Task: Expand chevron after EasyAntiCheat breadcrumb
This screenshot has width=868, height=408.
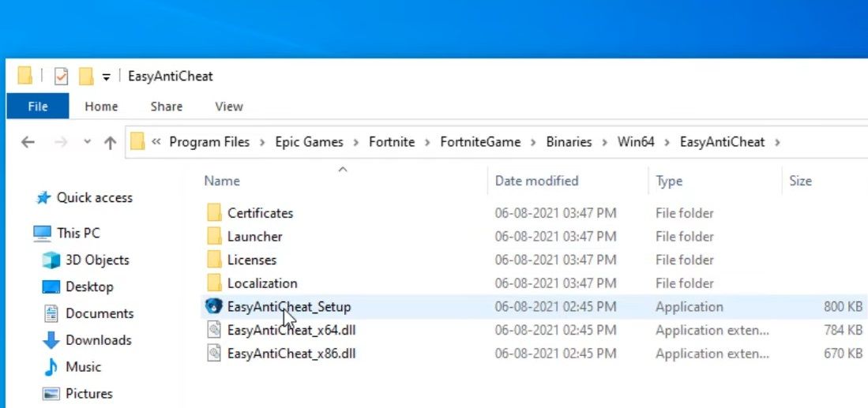Action: click(x=778, y=143)
